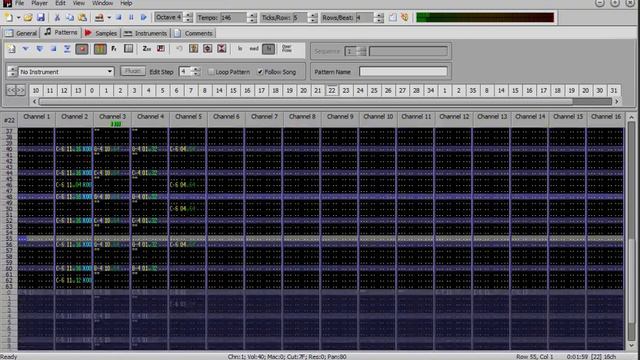The height and width of the screenshot is (360, 640).
Task: Toggle MIDI record in main toolbar
Action: coord(99,18)
